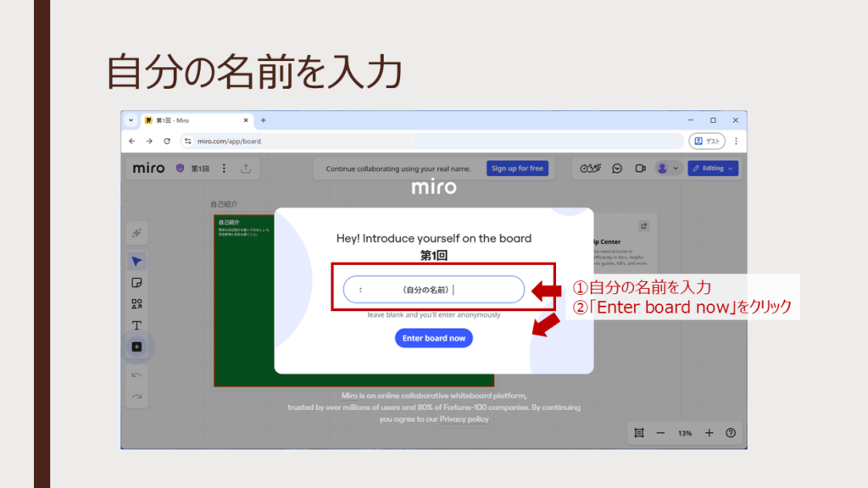Screen dimensions: 868x488
Task: Select the sticky note tool
Action: pos(136,282)
